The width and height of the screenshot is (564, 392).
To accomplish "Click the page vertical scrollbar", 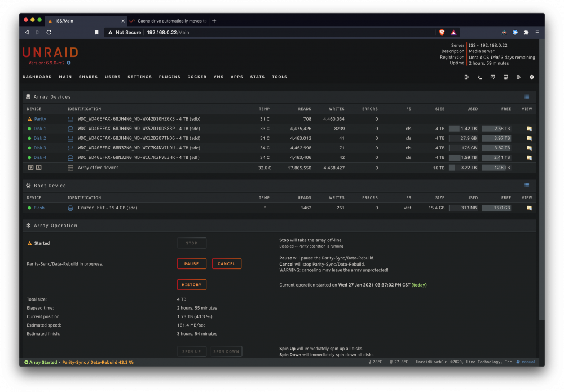I will (541, 180).
